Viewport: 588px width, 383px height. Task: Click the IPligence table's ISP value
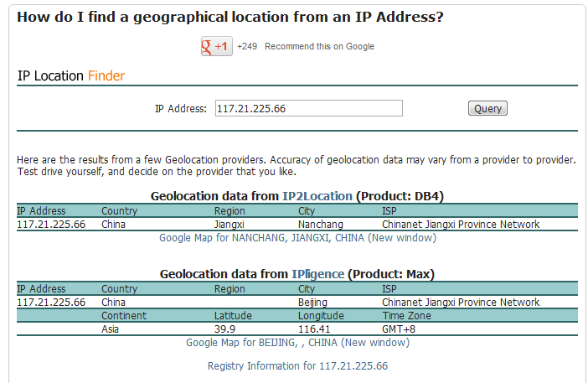461,303
